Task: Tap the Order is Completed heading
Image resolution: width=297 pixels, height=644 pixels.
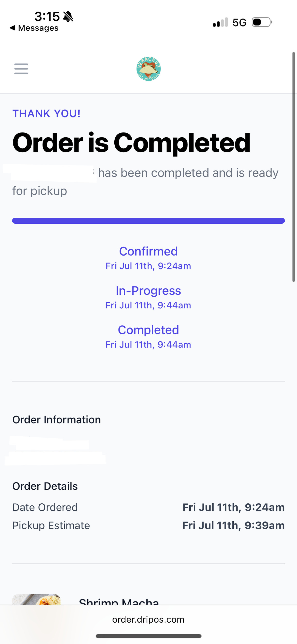Action: (131, 142)
